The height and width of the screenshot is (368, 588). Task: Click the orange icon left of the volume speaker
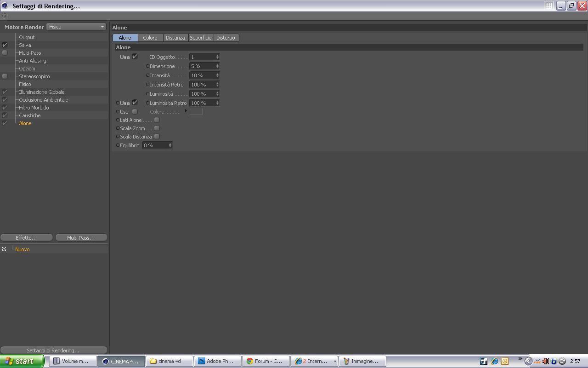tap(537, 361)
